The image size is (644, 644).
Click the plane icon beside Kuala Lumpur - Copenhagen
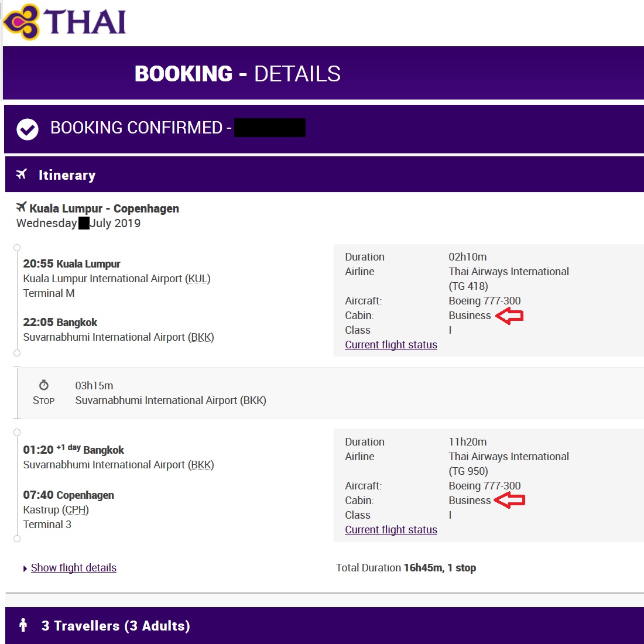pos(22,207)
